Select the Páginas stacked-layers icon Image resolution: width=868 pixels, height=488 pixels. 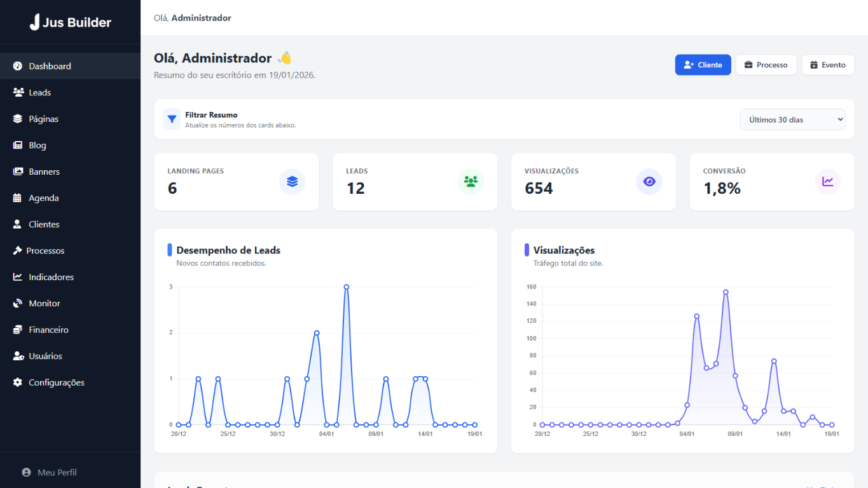click(x=18, y=118)
